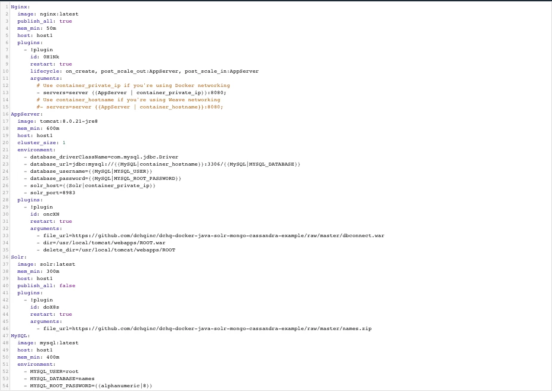Click the 'MySQL:' service header

[20, 335]
